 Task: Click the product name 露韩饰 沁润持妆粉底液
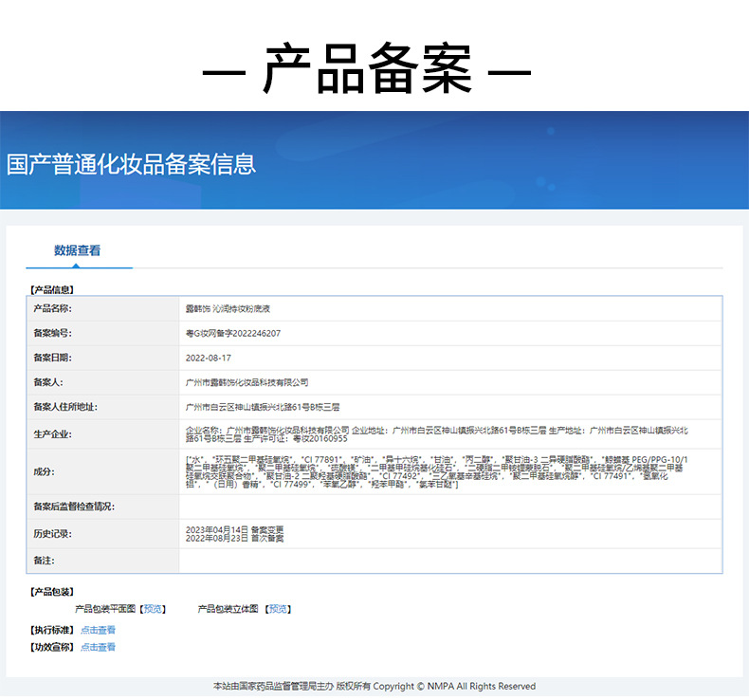point(228,308)
